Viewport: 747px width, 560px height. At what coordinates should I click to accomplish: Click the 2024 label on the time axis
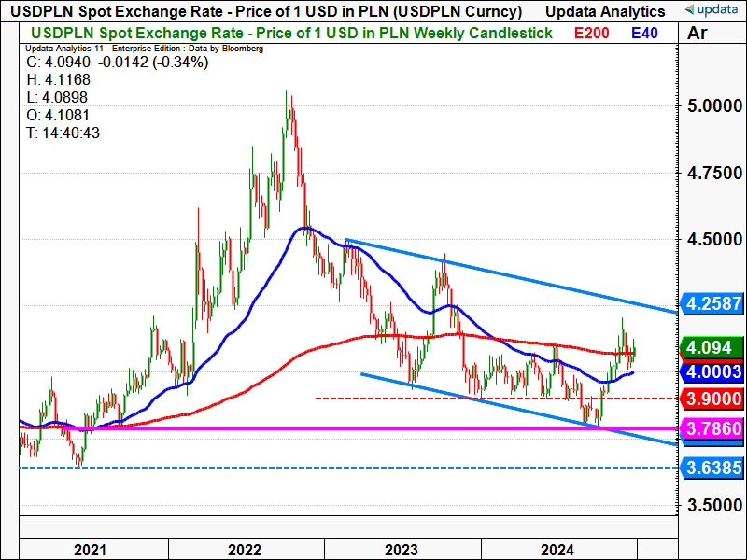(557, 550)
